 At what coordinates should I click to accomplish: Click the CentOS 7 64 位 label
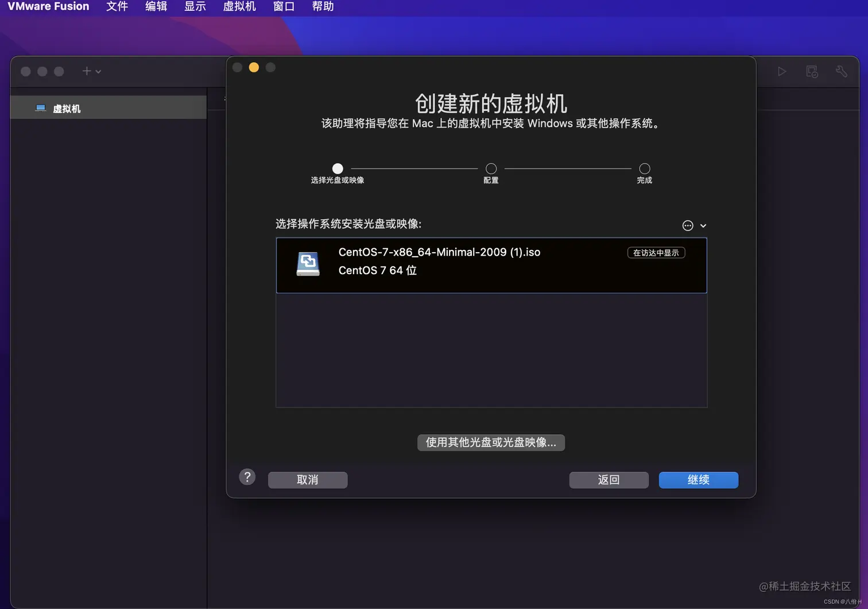(378, 271)
